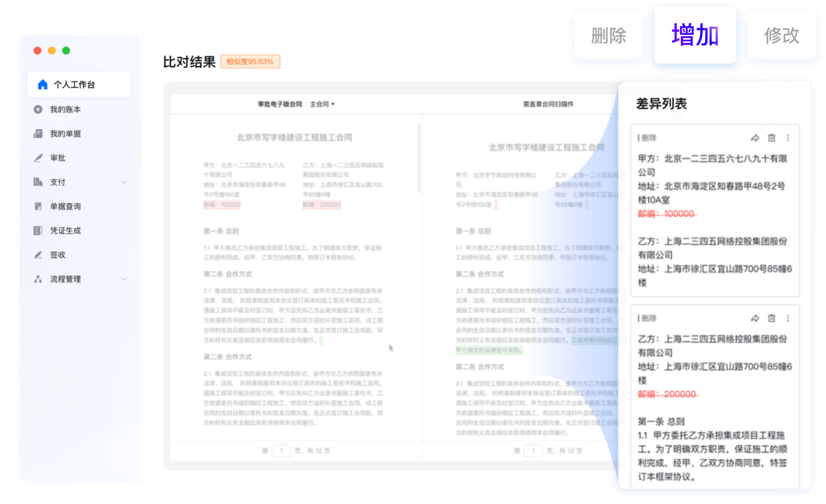Image resolution: width=826 pixels, height=504 pixels.
Task: Click the left document page number field
Action: [x=281, y=451]
